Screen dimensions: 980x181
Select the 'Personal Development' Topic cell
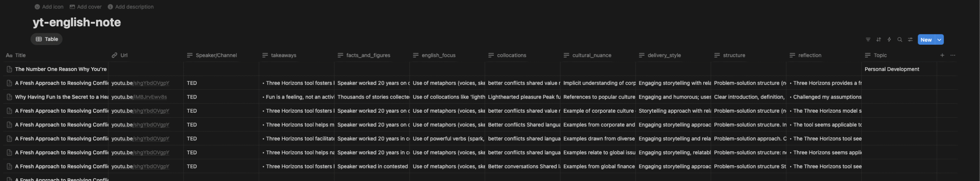(899, 69)
